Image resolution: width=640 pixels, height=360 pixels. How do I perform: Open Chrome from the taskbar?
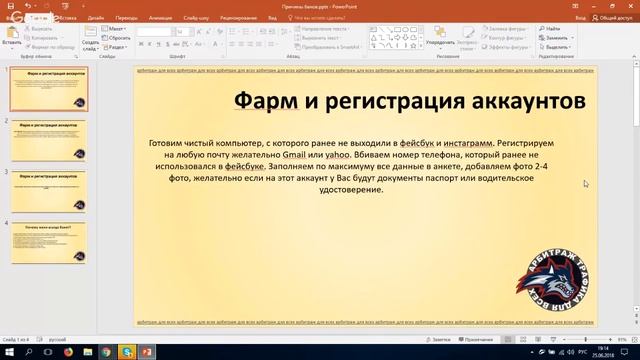pyautogui.click(x=107, y=352)
